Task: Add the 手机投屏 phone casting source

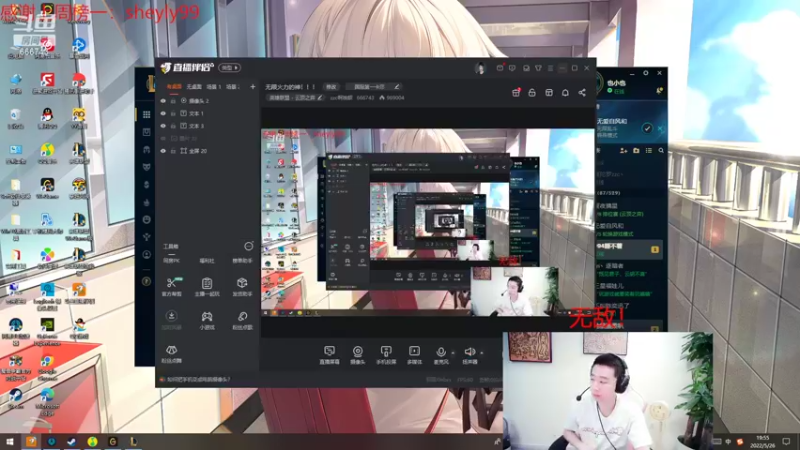Action: [x=386, y=355]
